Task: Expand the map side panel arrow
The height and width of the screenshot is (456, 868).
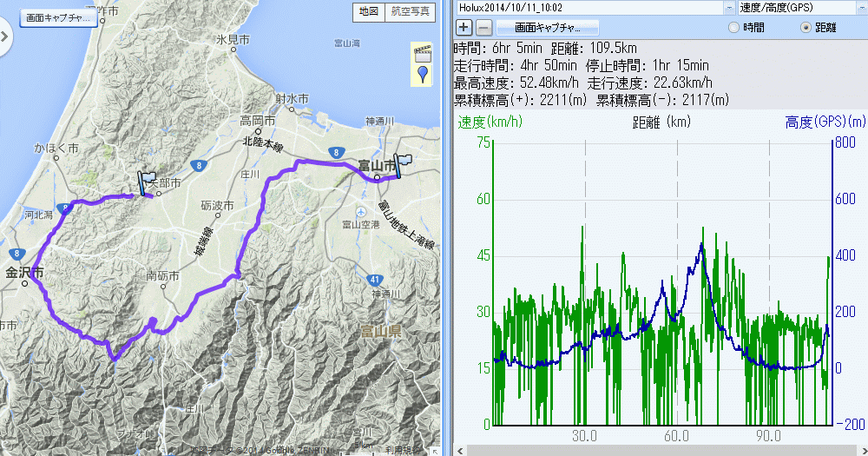Action: (4, 37)
